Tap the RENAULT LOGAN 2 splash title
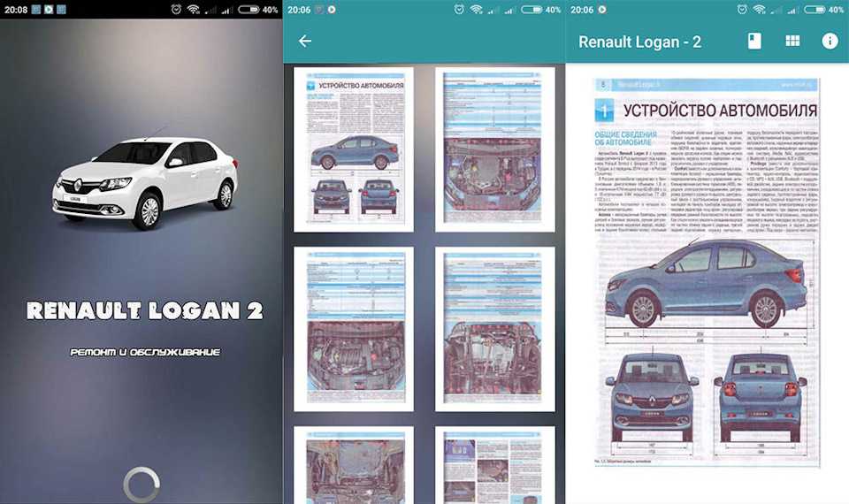Viewport: 849px width, 504px height. point(144,310)
